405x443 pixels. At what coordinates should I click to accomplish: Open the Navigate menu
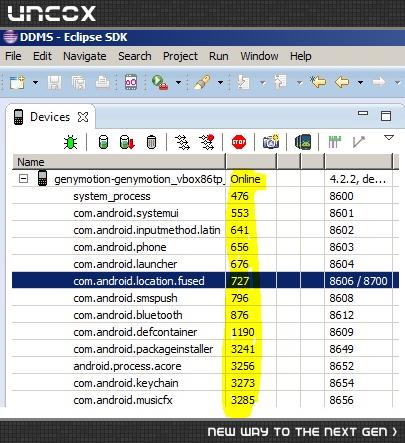point(85,56)
